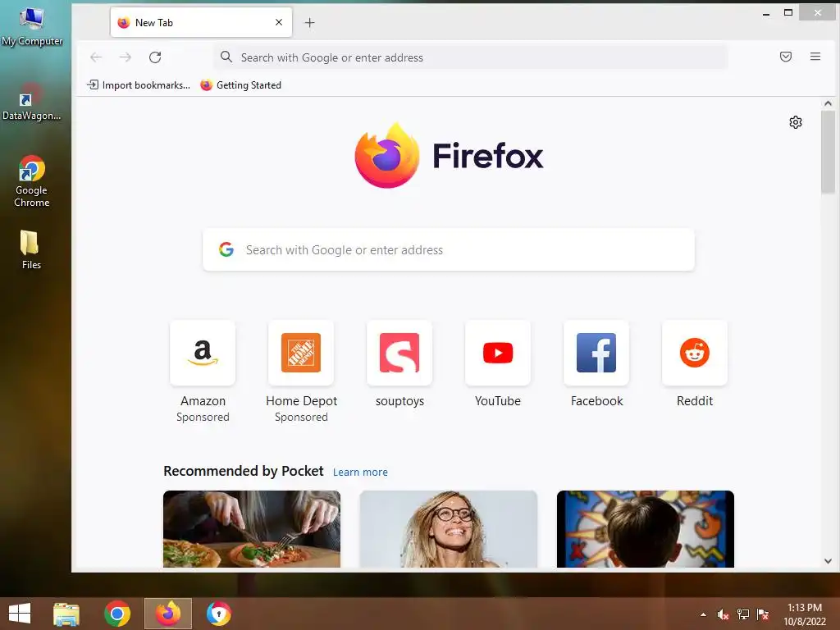Open the boy at pinball Pocket thumbnail
This screenshot has width=840, height=630.
click(646, 529)
